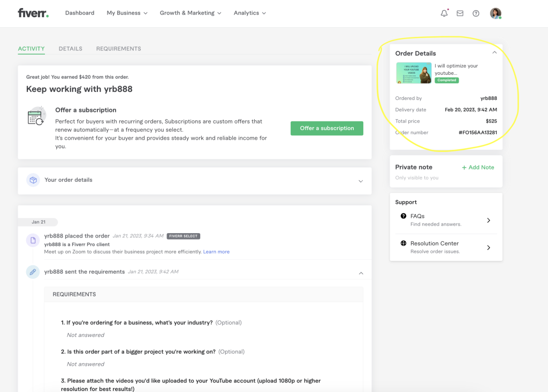Open the notifications bell icon
This screenshot has width=548, height=392.
(444, 13)
